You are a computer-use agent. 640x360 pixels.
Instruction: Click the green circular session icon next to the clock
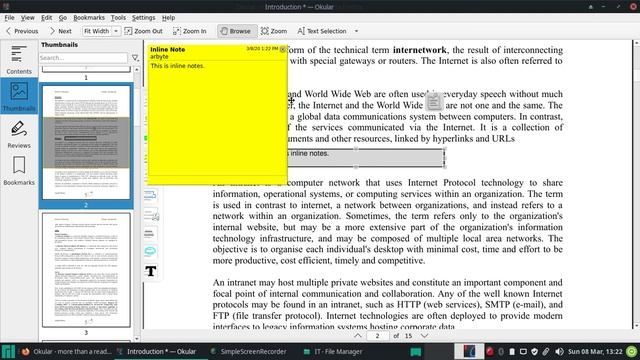coord(631,351)
